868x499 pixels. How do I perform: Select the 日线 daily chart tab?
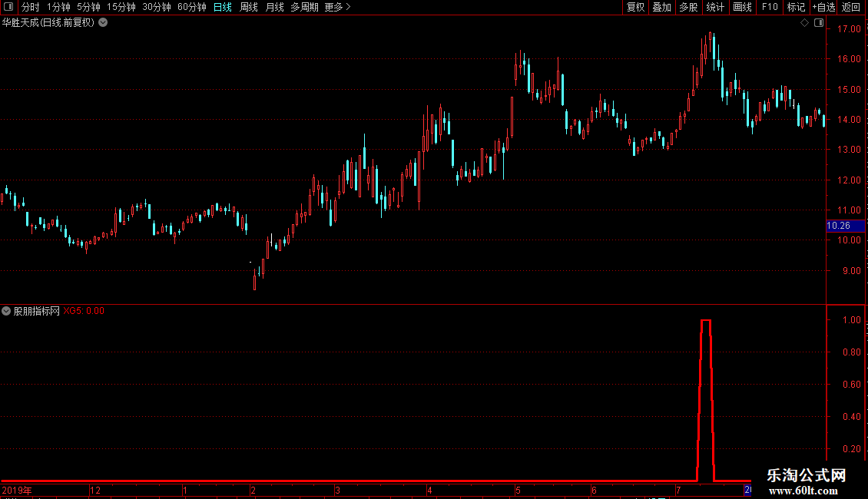tap(223, 7)
